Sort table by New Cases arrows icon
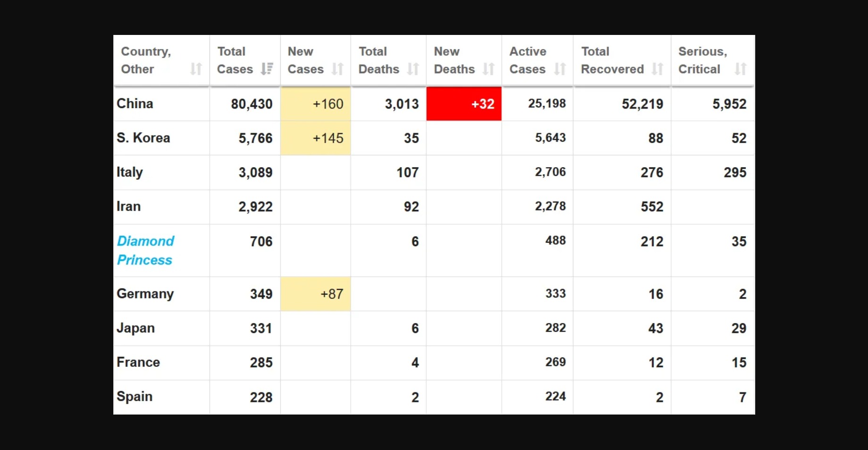Viewport: 868px width, 450px height. (x=337, y=69)
